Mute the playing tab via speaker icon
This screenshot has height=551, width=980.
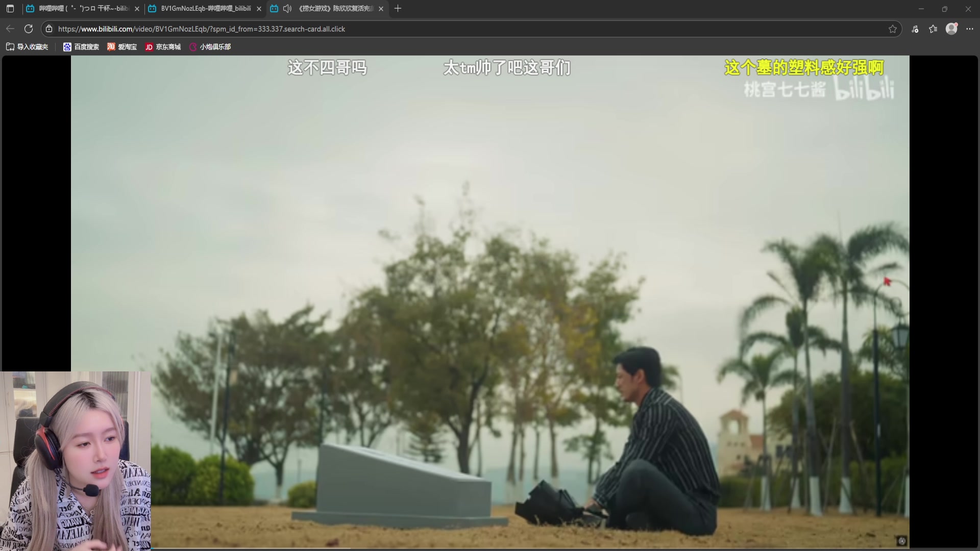[287, 9]
